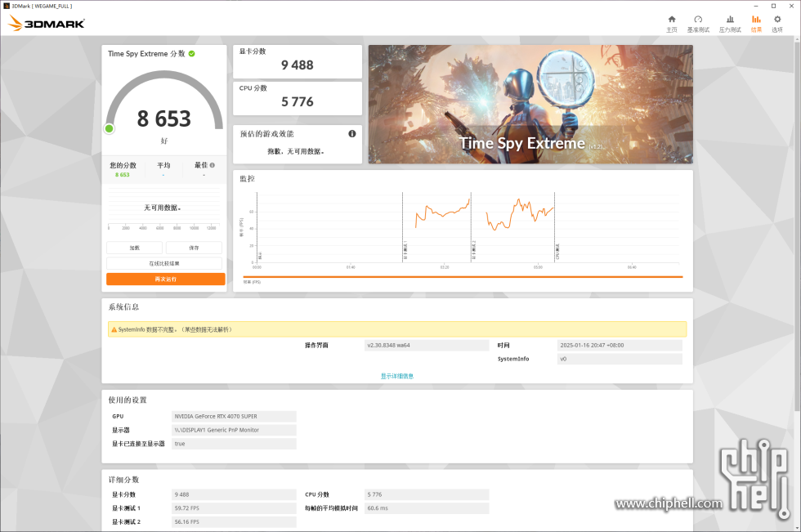Select the 2025-01-16 20:47 +08:00 time field
Screen dimensions: 801x532
coord(620,345)
